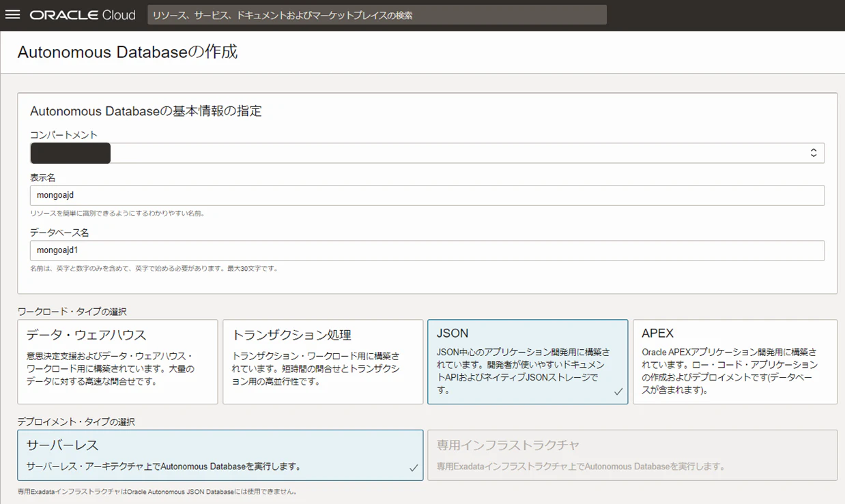This screenshot has width=845, height=504.
Task: Click the 表示名 field containing mongoajd
Action: click(427, 195)
